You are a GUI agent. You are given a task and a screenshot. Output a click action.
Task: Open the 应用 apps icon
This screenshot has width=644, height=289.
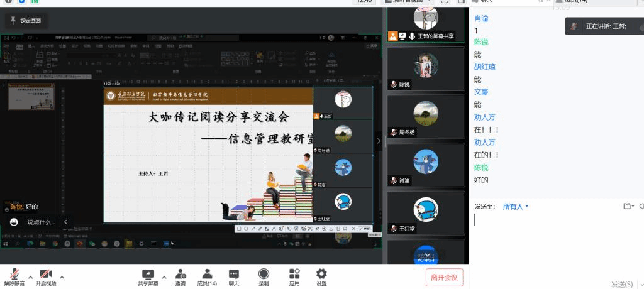click(x=294, y=275)
